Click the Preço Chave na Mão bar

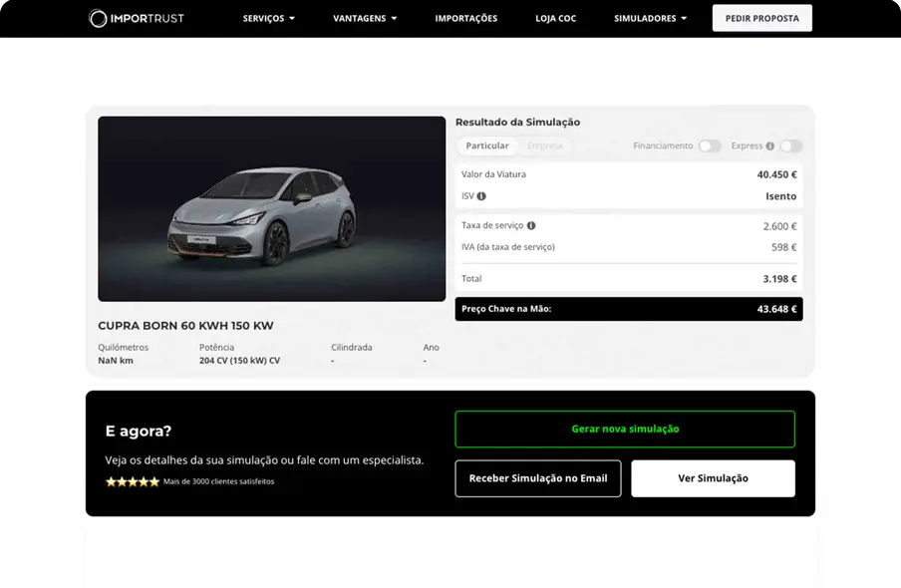click(628, 309)
